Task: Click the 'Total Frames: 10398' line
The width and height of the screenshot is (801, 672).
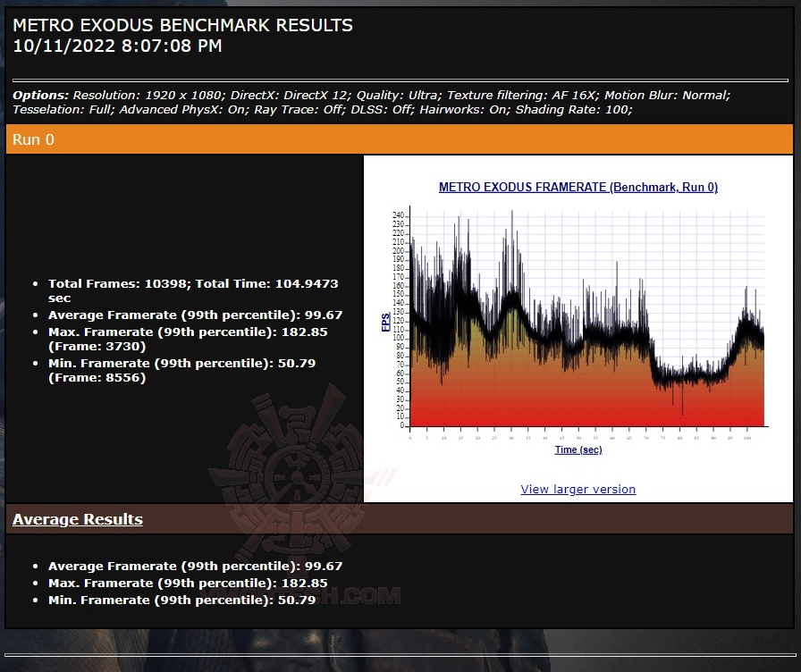Action: (x=118, y=283)
